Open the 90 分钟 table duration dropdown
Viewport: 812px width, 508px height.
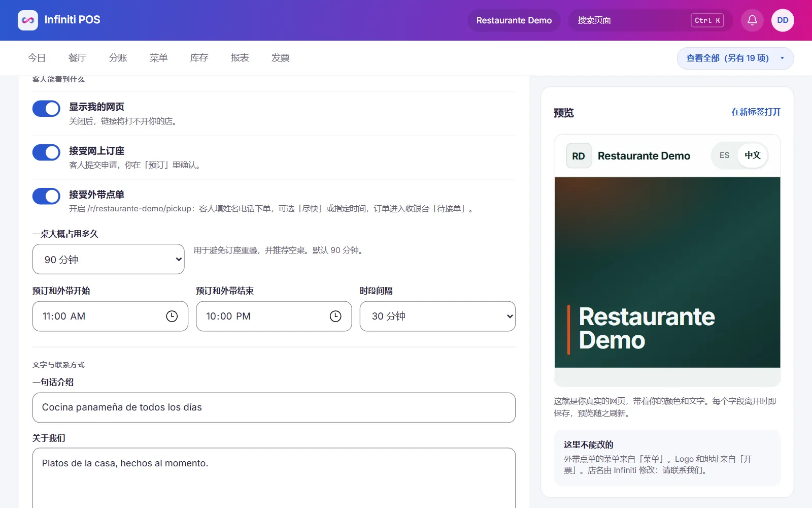pos(109,259)
